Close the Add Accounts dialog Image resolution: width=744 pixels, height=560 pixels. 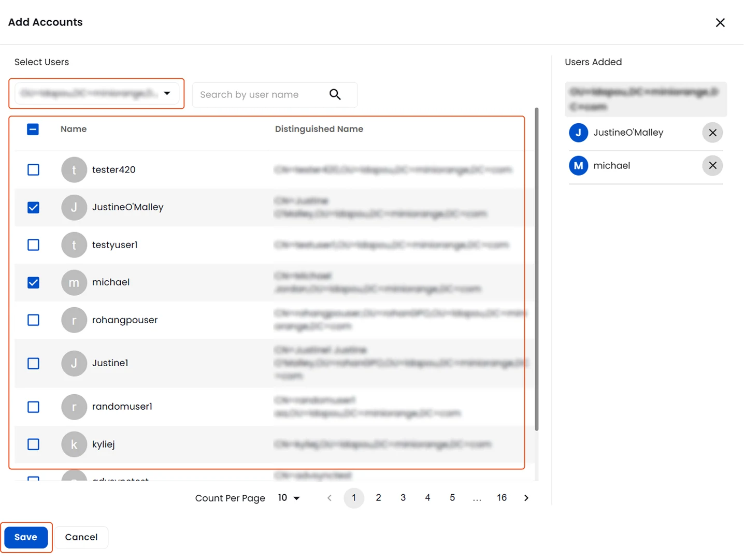tap(720, 22)
